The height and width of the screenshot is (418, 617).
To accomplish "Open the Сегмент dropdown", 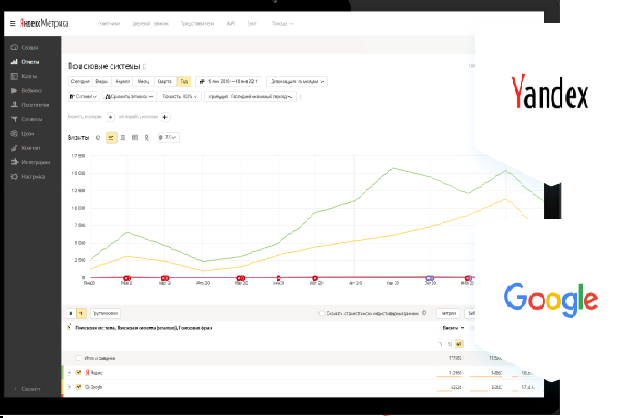I will tap(83, 96).
